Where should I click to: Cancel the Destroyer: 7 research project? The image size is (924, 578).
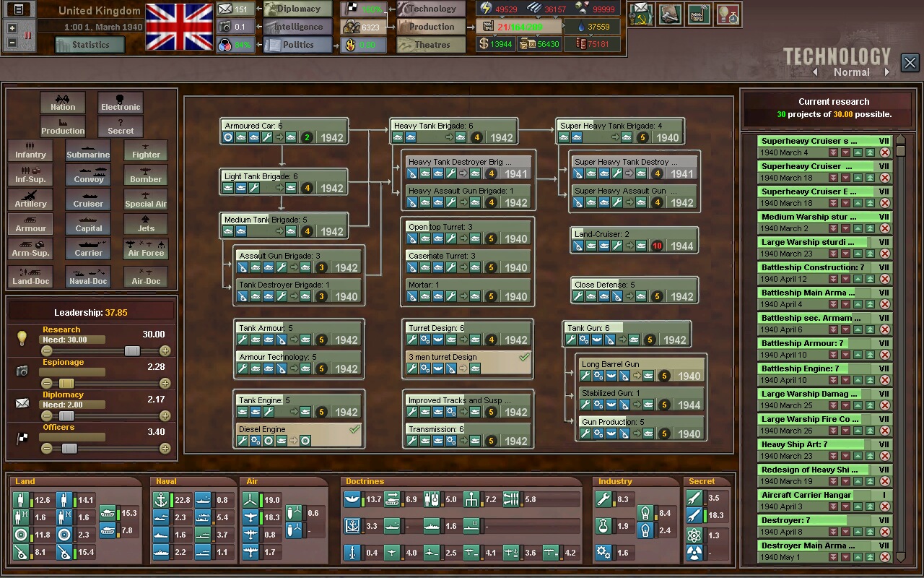click(x=884, y=532)
